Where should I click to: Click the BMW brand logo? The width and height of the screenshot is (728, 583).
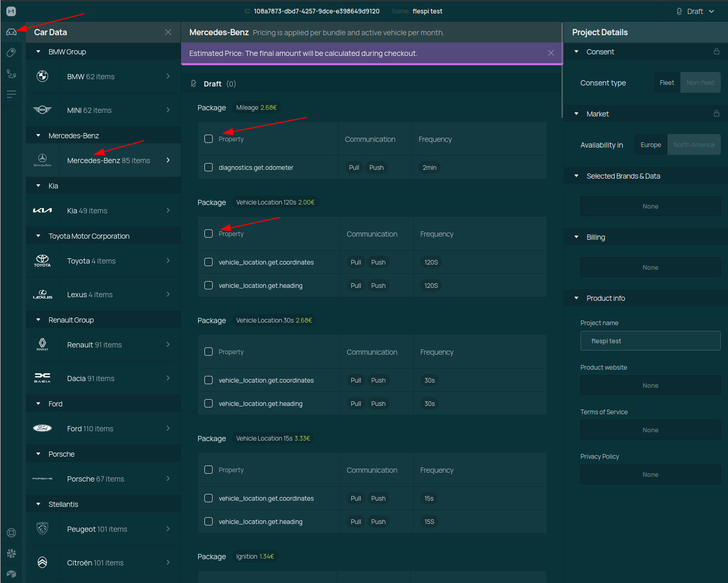(42, 76)
